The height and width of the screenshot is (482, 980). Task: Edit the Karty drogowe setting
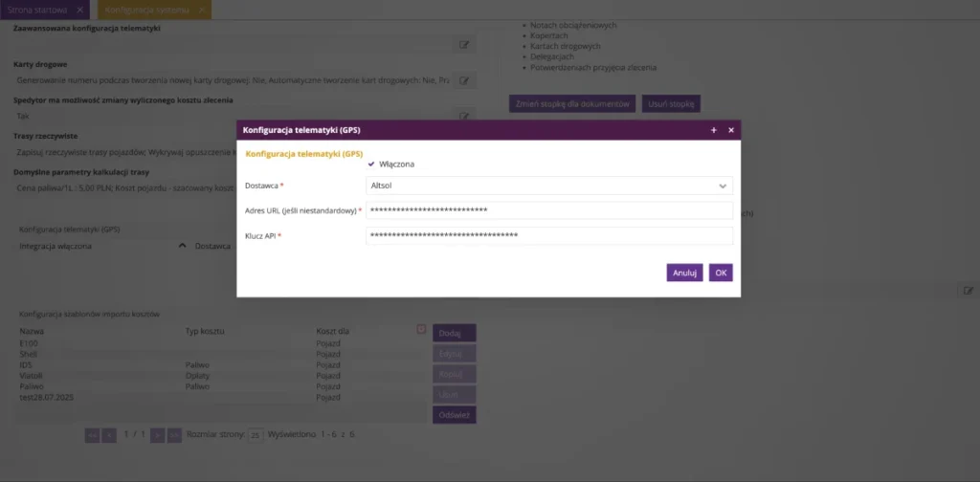click(464, 80)
